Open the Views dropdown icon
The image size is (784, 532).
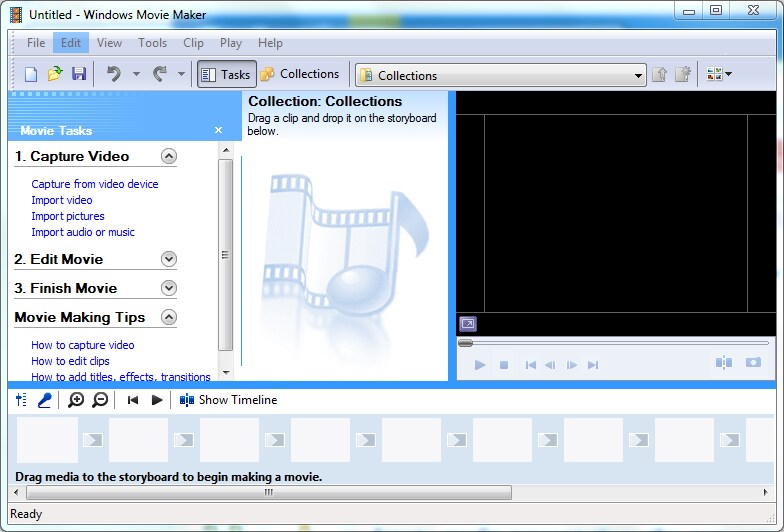719,74
